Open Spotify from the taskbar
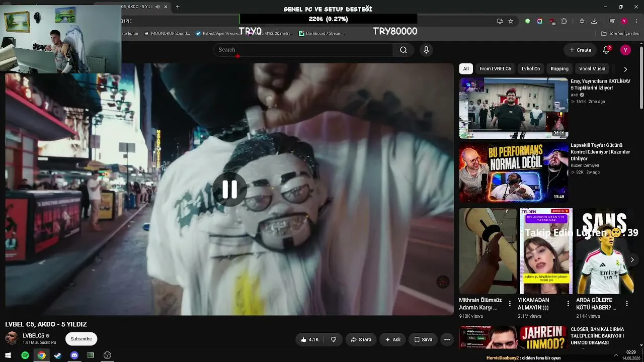The image size is (644, 362). 25,355
